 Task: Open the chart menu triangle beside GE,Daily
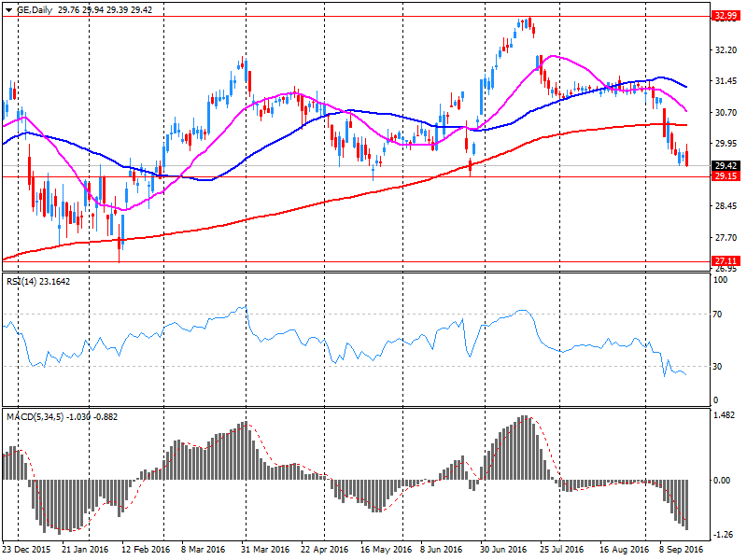tap(9, 10)
